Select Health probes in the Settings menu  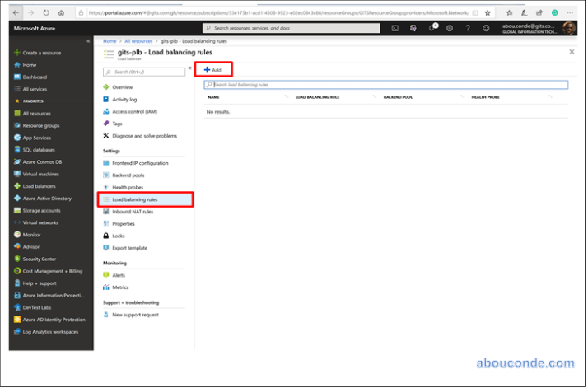pos(128,187)
